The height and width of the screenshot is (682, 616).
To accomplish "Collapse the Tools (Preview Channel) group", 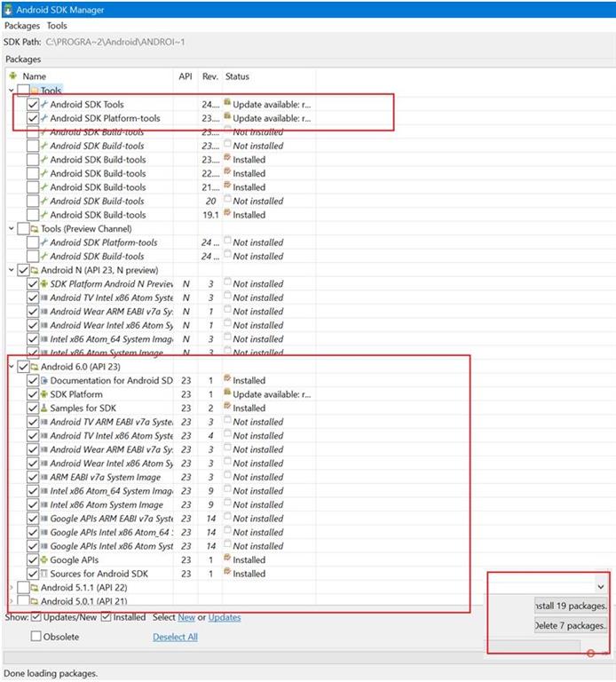I will coord(12,229).
